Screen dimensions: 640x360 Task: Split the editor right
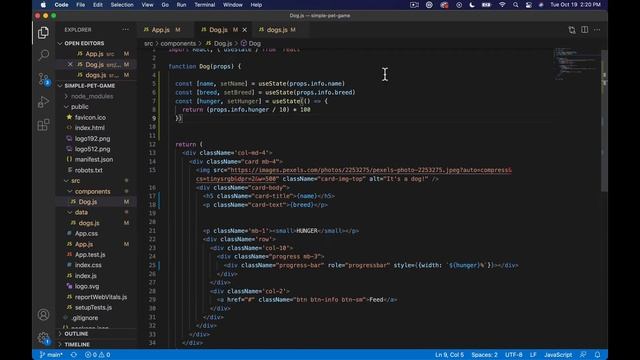pos(584,30)
